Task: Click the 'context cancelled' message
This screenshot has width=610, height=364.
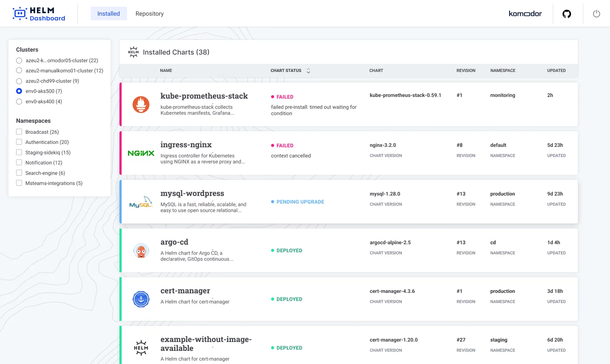Action: [x=291, y=156]
